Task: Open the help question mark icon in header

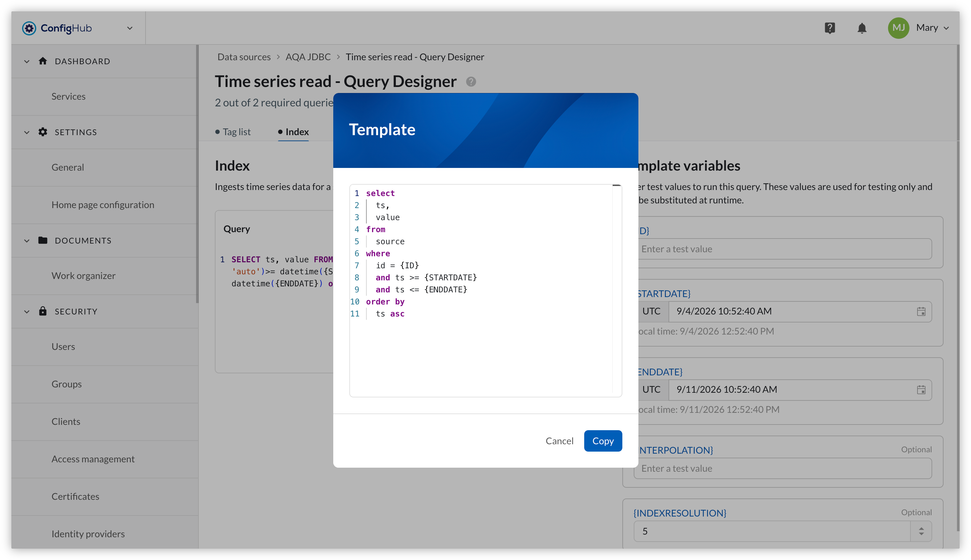Action: click(x=830, y=28)
